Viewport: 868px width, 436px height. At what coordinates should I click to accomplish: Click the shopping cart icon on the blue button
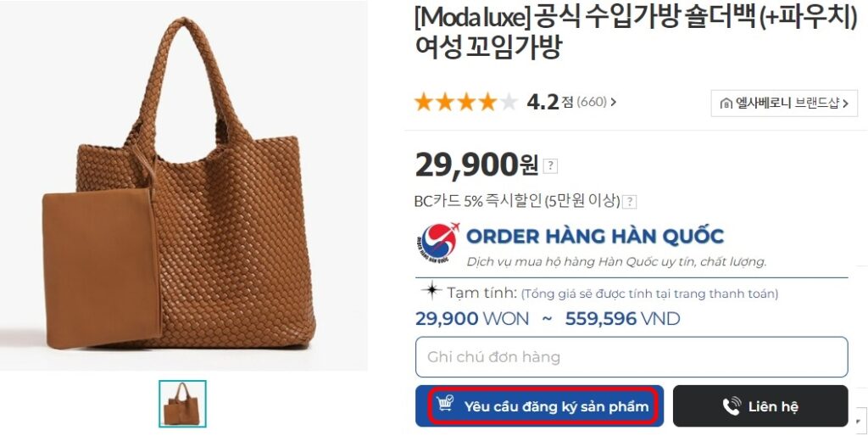(x=445, y=403)
